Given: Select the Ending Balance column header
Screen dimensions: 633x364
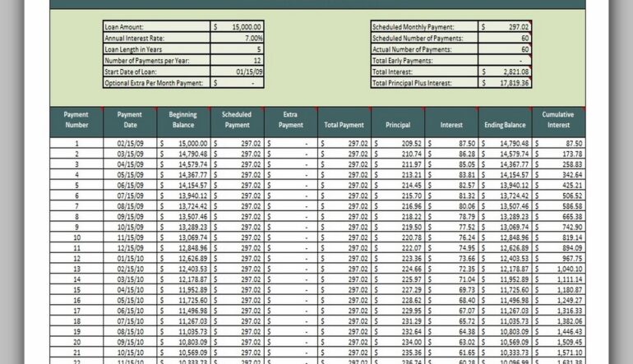Looking at the screenshot, I should click(505, 125).
